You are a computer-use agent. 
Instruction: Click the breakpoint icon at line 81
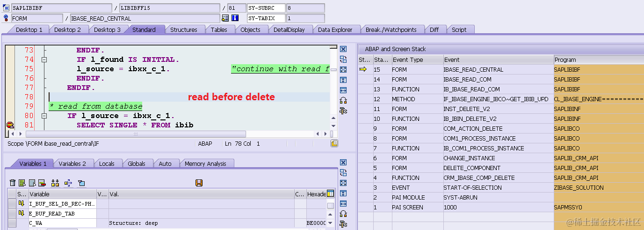[x=9, y=125]
